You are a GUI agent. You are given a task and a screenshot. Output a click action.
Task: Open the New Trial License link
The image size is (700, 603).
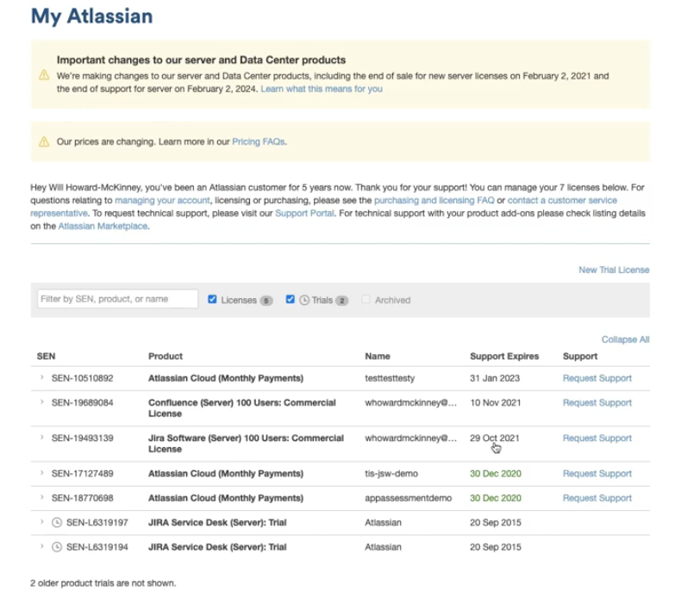tap(614, 270)
